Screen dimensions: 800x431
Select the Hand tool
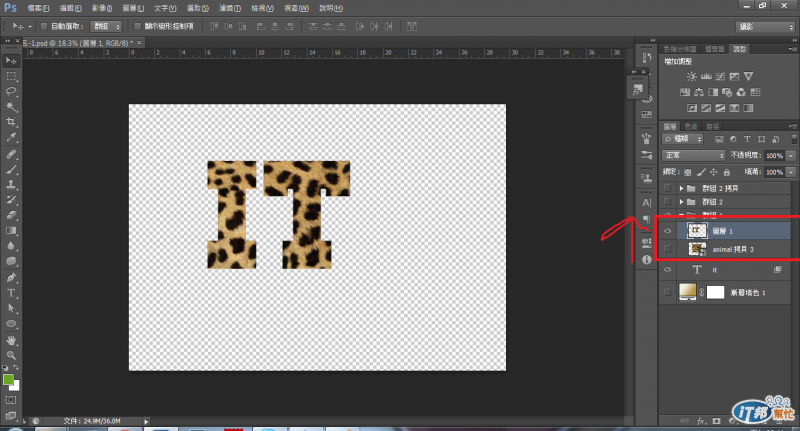pyautogui.click(x=11, y=340)
